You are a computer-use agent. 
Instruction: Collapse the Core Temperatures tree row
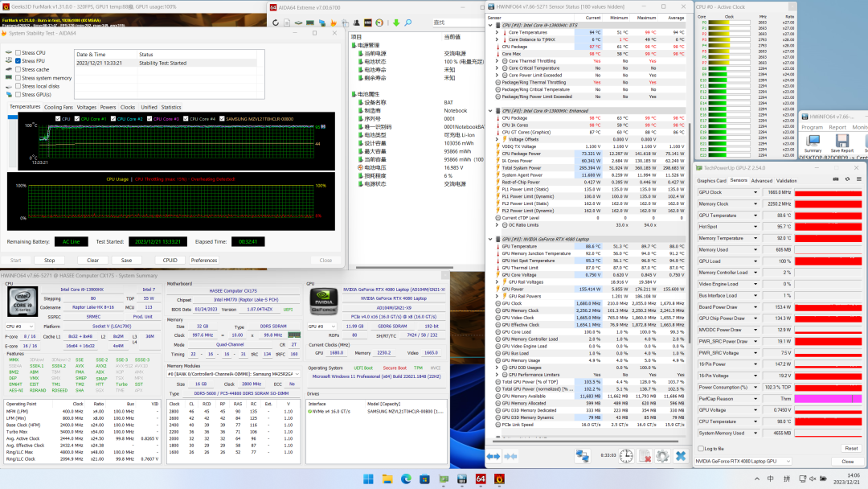coord(497,33)
